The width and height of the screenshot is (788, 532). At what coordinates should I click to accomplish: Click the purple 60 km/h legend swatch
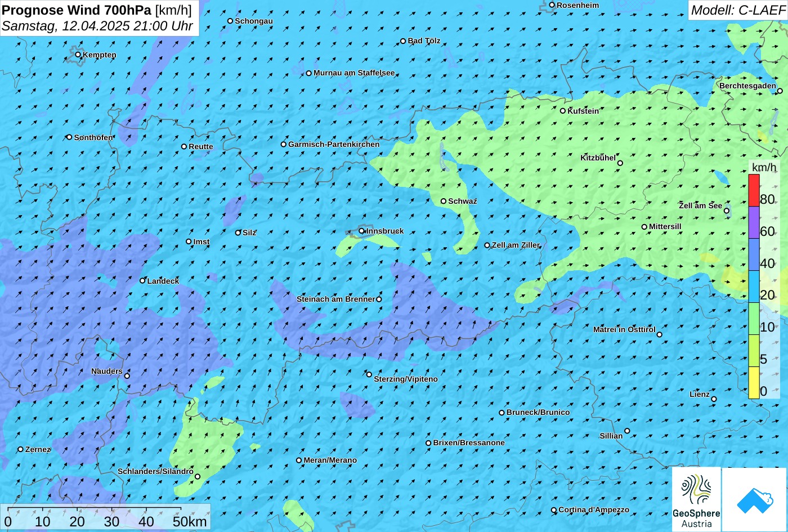click(754, 222)
